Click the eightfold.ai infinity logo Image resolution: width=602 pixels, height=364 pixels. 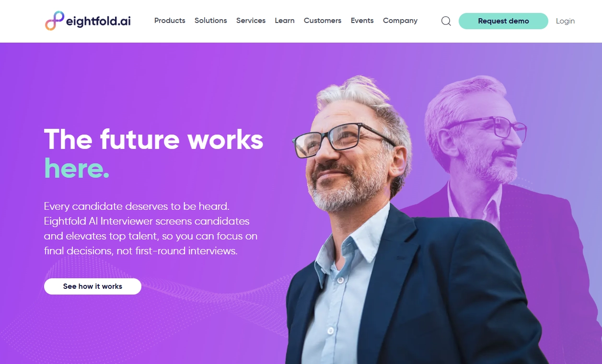click(55, 21)
